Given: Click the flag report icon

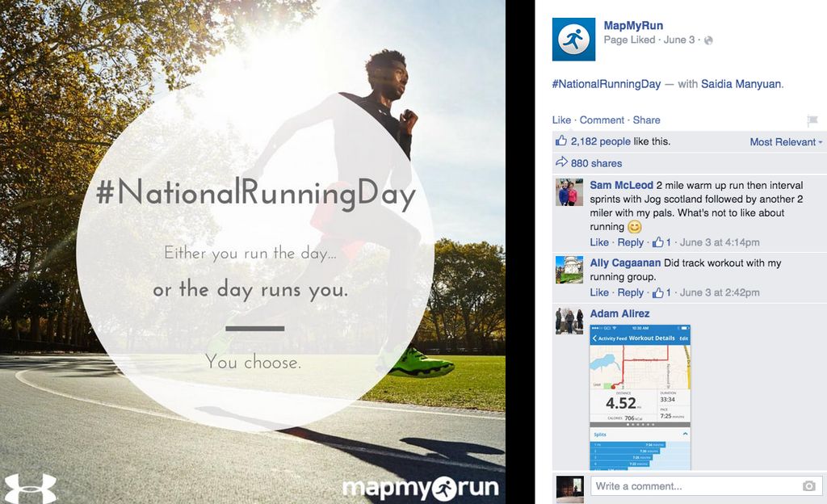Looking at the screenshot, I should coord(812,120).
